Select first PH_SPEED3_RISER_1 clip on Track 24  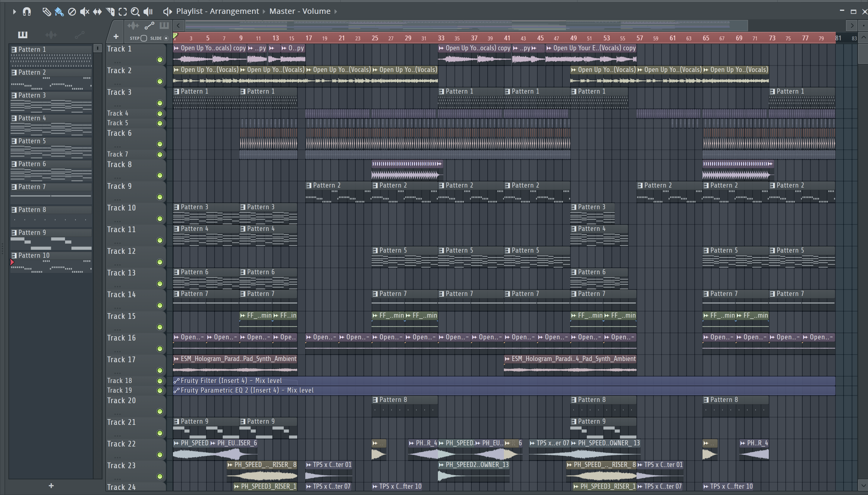(265, 487)
